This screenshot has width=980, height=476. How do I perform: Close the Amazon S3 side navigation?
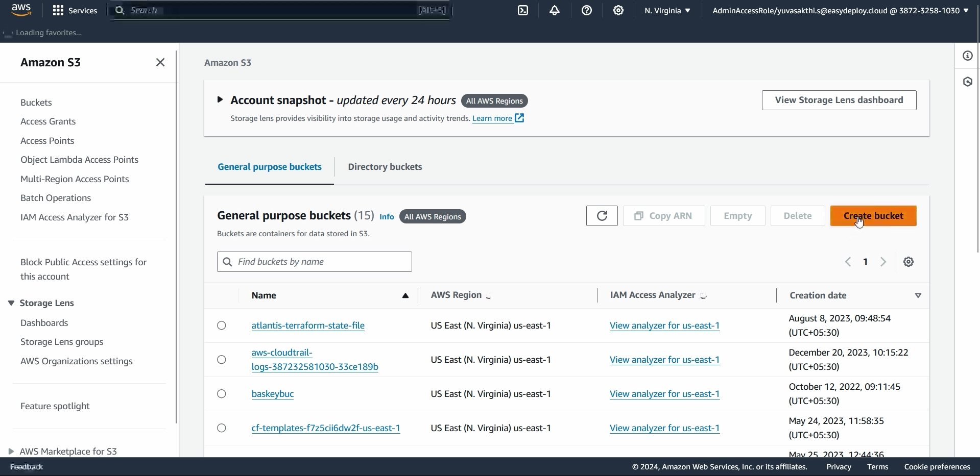tap(160, 62)
